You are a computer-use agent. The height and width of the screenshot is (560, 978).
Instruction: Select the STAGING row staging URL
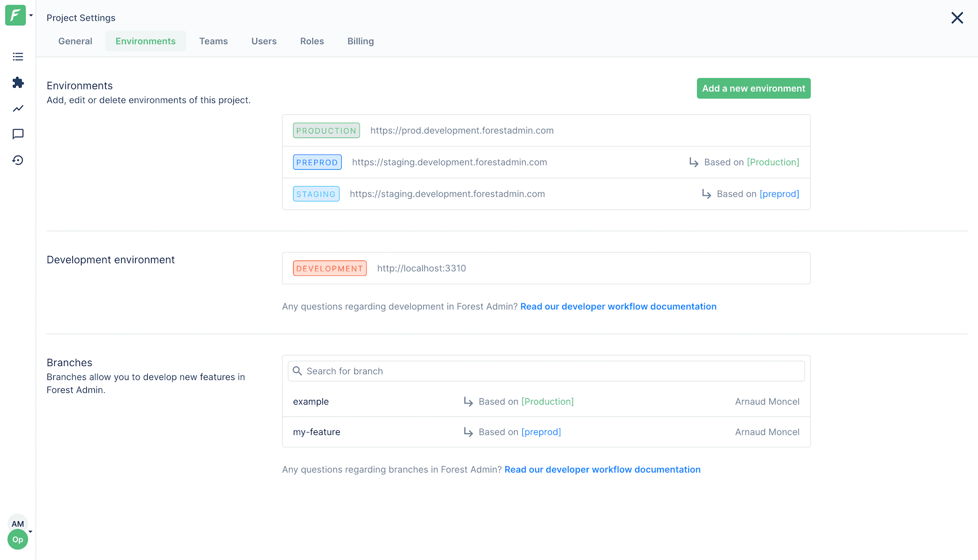point(447,194)
